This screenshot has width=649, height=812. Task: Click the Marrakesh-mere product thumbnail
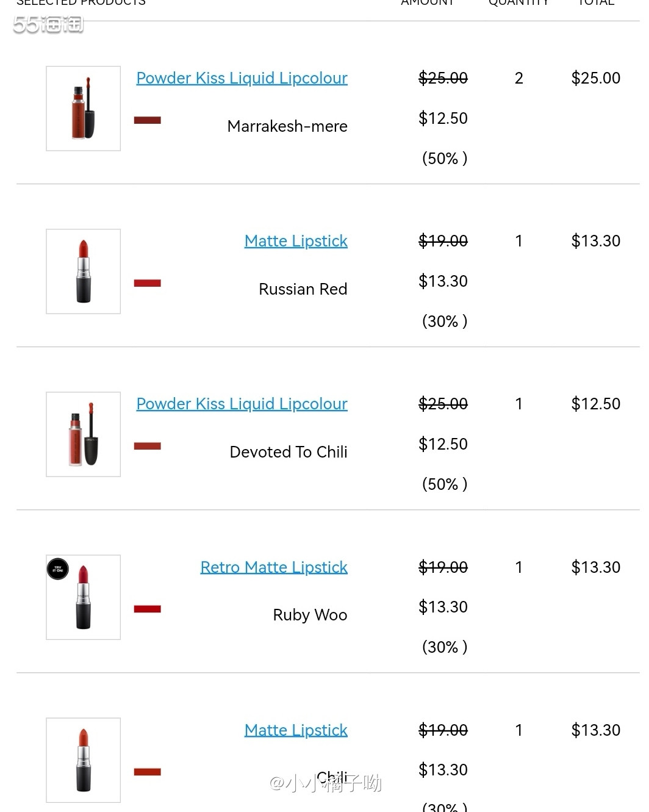pos(84,109)
